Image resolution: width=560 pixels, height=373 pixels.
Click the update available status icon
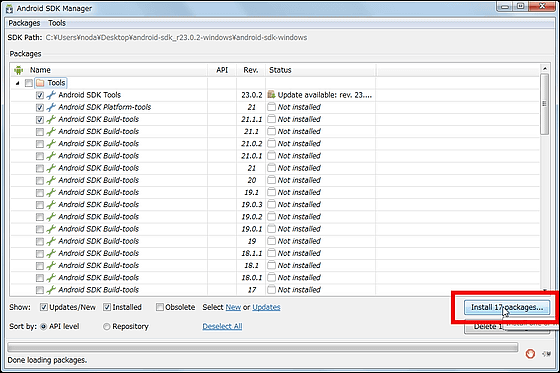pos(271,95)
